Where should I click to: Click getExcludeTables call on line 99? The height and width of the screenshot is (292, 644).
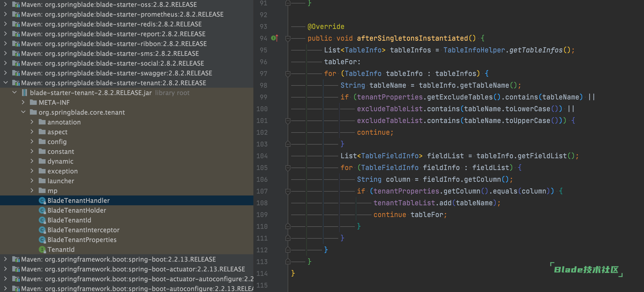(x=460, y=97)
